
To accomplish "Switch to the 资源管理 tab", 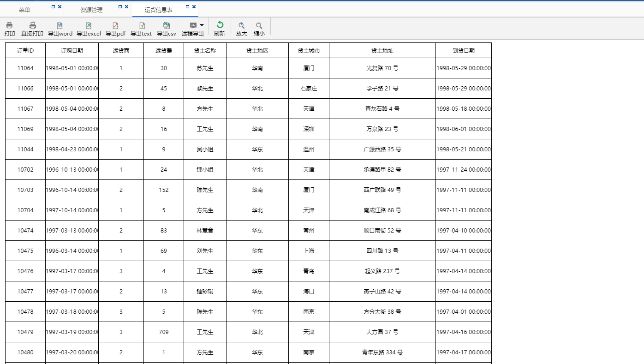I will point(91,10).
